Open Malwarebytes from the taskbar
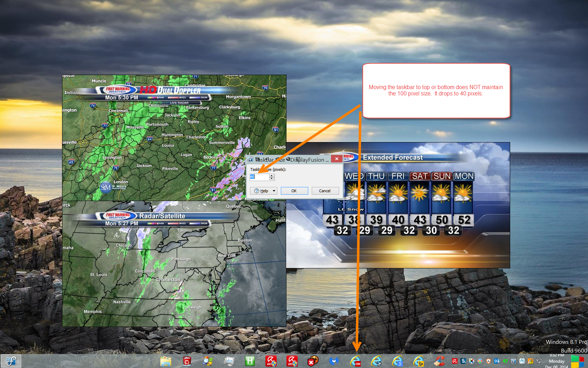 pos(334,361)
